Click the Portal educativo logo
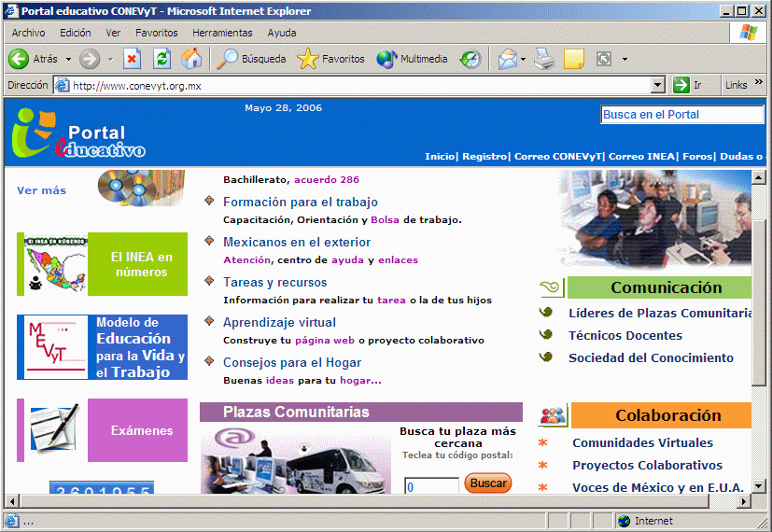This screenshot has height=532, width=772. click(x=78, y=133)
